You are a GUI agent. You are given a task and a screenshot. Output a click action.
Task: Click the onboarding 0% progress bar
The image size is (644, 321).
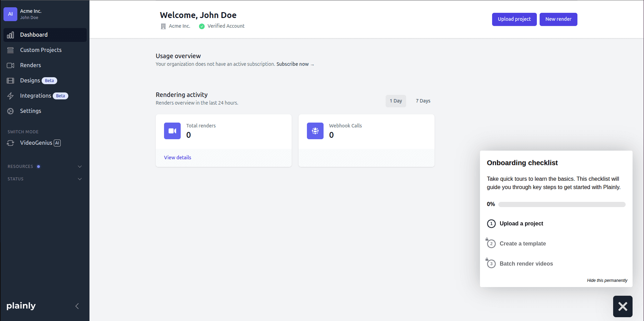click(x=561, y=205)
